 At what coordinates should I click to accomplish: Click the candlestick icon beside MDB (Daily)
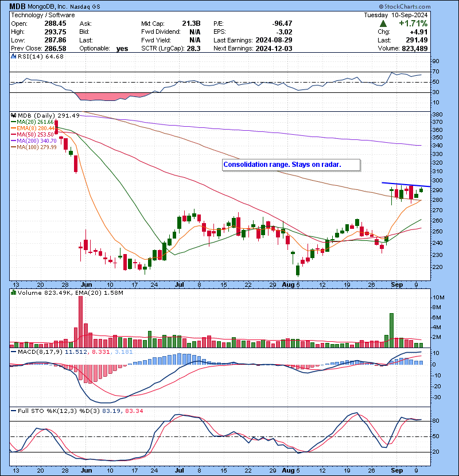(x=13, y=115)
